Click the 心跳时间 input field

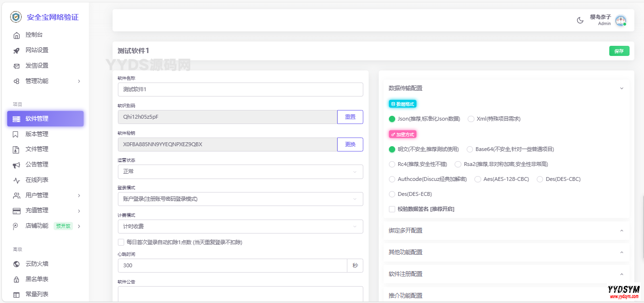tap(232, 265)
